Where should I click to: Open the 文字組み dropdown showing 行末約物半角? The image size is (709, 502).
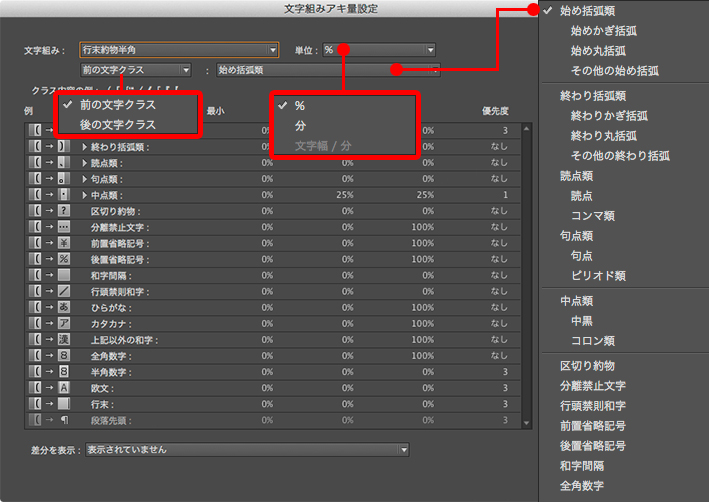click(x=179, y=50)
